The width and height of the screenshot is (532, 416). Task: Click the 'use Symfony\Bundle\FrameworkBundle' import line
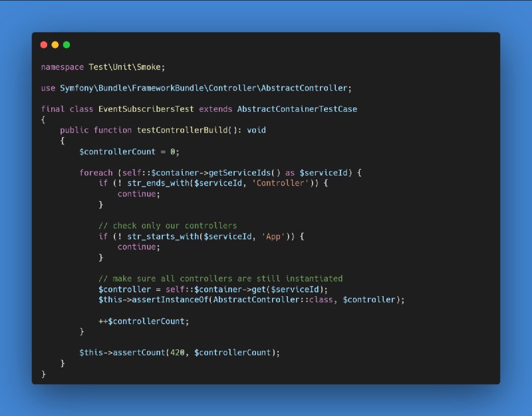(196, 88)
